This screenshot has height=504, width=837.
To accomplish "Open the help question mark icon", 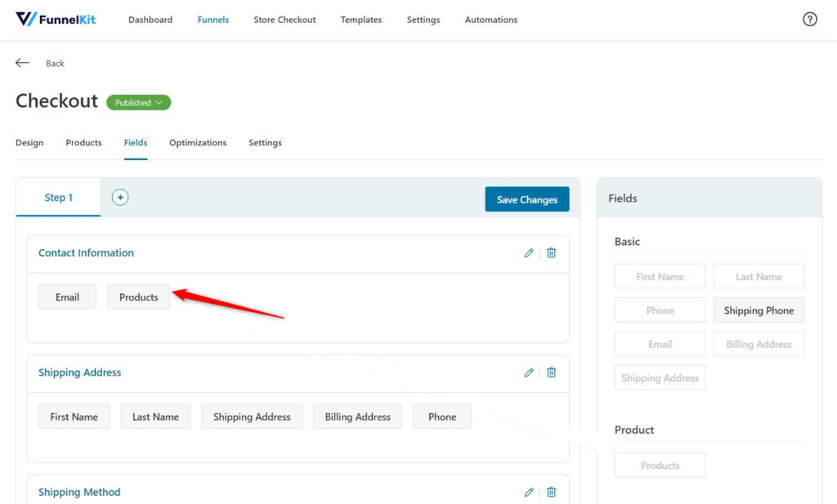I will pyautogui.click(x=810, y=20).
